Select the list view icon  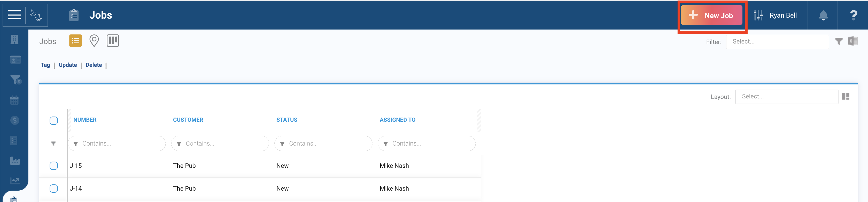[75, 41]
